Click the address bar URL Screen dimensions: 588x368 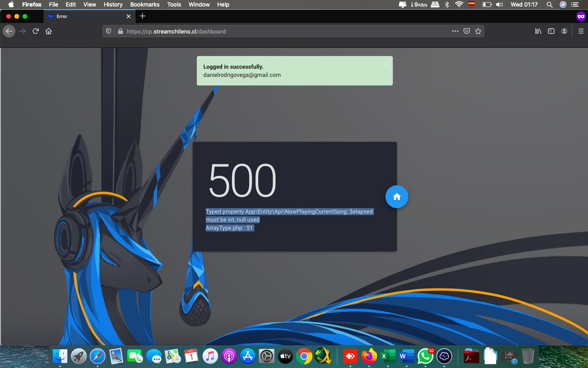click(176, 31)
